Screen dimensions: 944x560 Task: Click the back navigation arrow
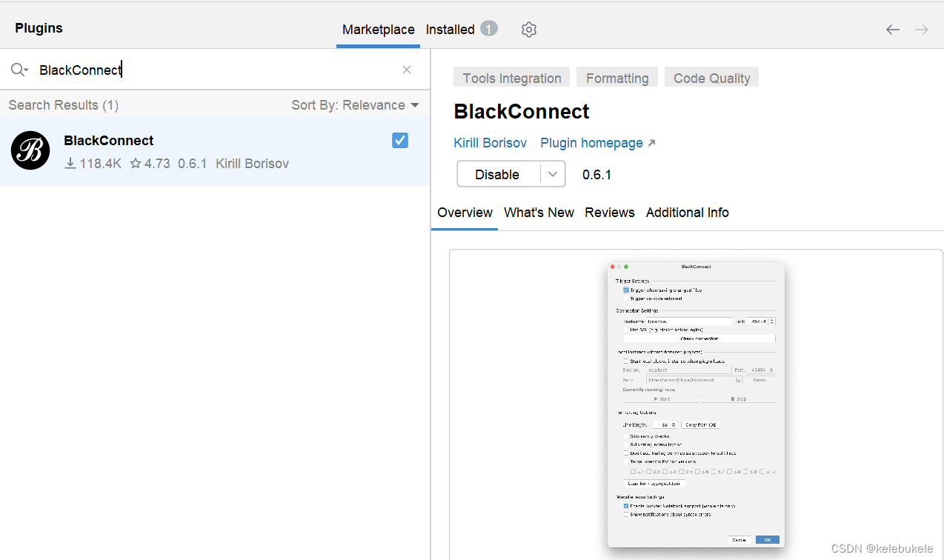[x=892, y=29]
